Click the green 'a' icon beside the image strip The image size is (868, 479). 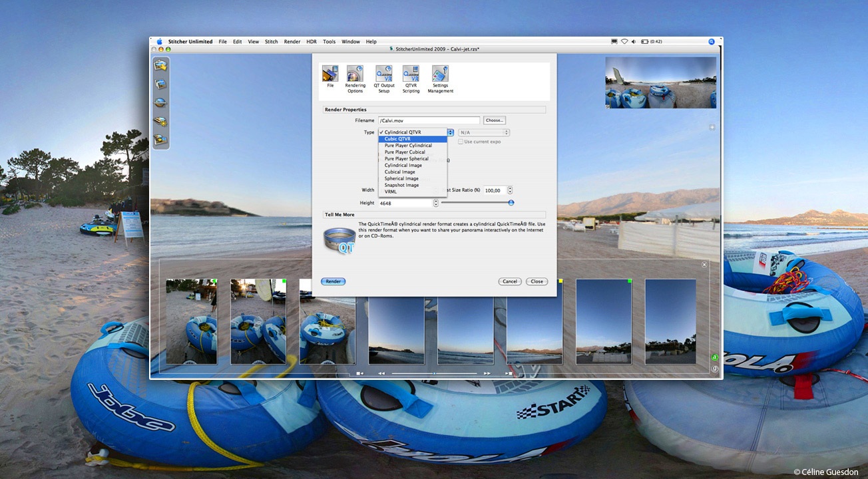tap(714, 357)
